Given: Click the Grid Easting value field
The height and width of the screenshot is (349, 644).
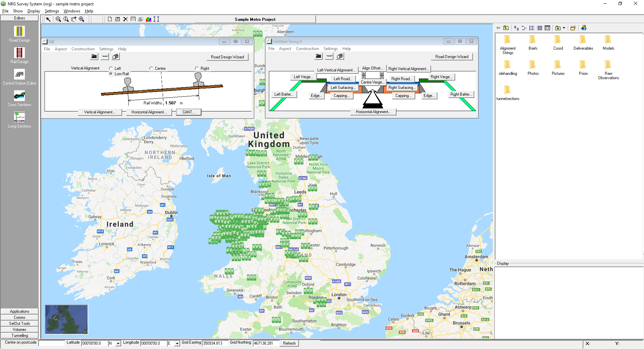Looking at the screenshot, I should pyautogui.click(x=215, y=343).
